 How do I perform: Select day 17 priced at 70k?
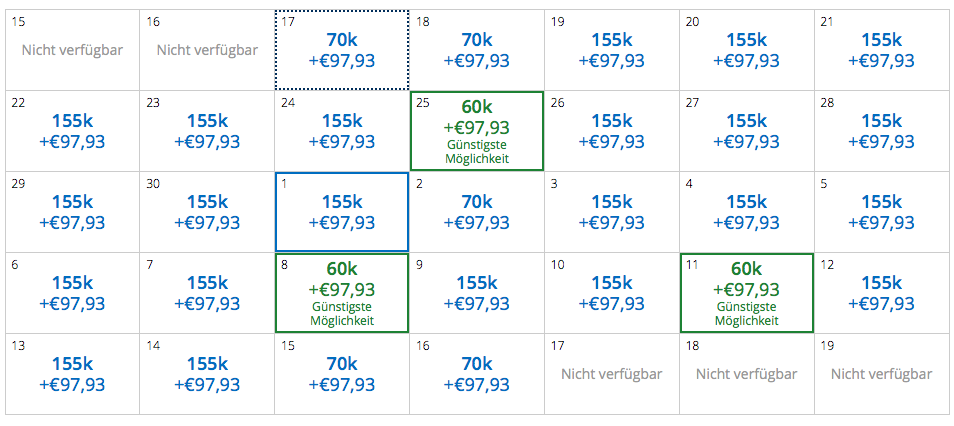click(342, 50)
